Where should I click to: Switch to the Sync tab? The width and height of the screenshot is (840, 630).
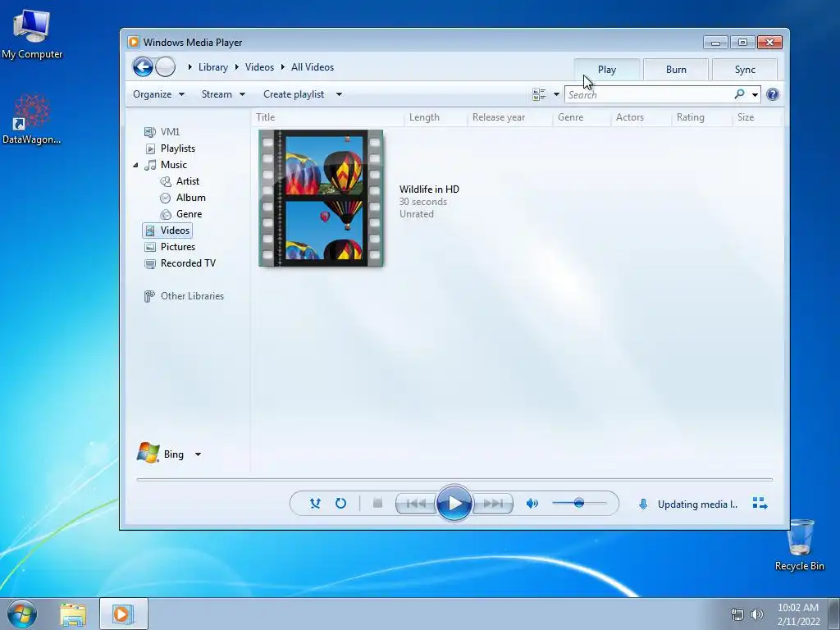(745, 70)
